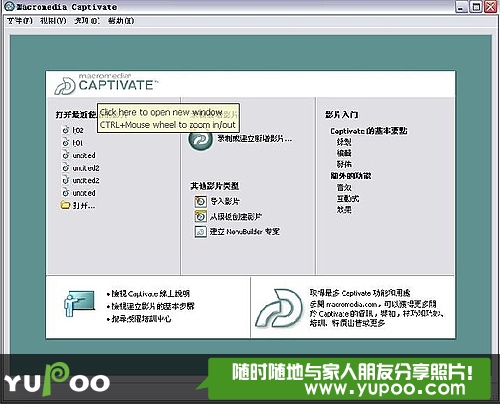Click the create movie from template link
The width and height of the screenshot is (500, 404).
(236, 217)
